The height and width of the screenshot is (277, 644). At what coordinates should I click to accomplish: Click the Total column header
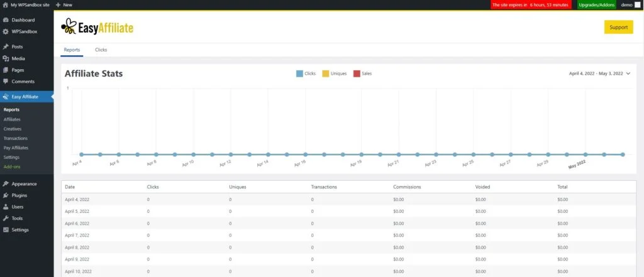pyautogui.click(x=562, y=187)
